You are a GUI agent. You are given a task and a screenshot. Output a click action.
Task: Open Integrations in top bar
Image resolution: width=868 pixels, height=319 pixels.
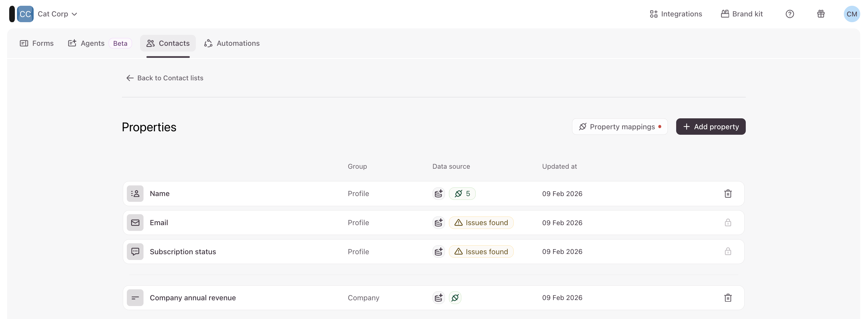(676, 14)
